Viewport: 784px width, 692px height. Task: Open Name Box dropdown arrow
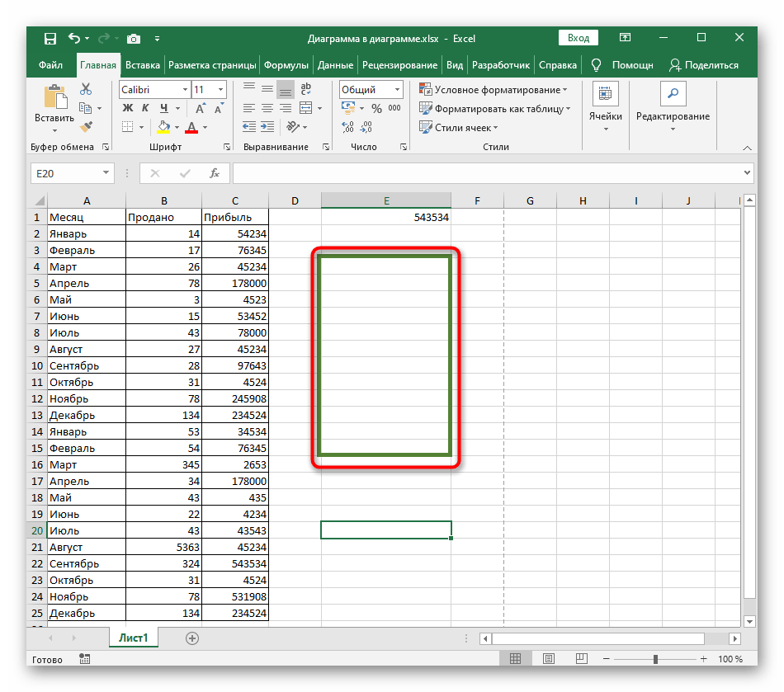pos(106,173)
